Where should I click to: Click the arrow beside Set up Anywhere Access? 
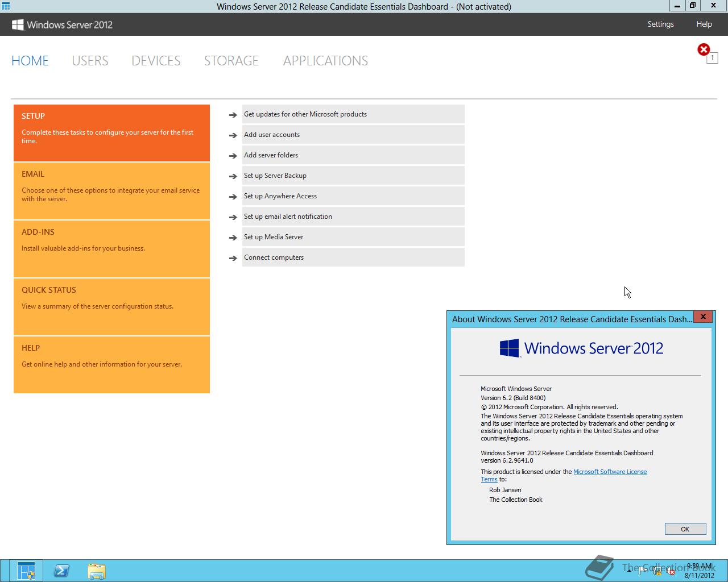[x=233, y=197]
